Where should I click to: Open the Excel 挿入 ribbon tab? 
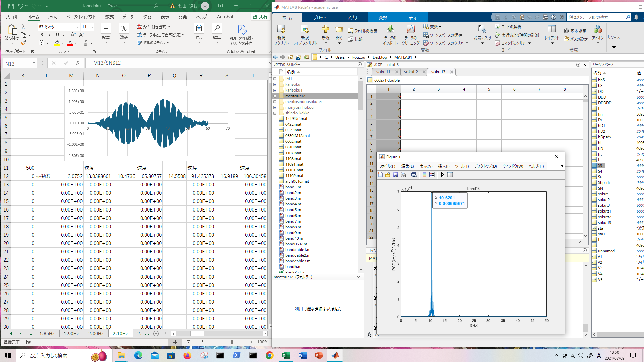click(x=52, y=17)
